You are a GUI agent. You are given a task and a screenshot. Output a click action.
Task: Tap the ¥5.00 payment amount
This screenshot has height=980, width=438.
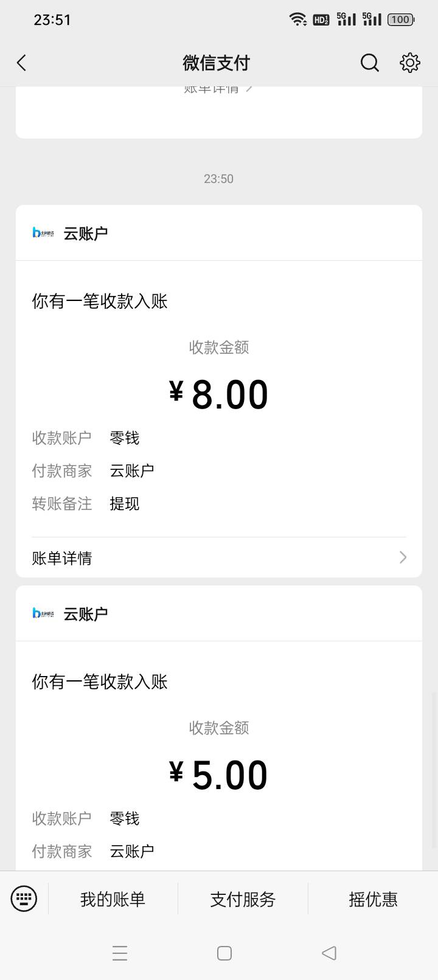tap(218, 775)
